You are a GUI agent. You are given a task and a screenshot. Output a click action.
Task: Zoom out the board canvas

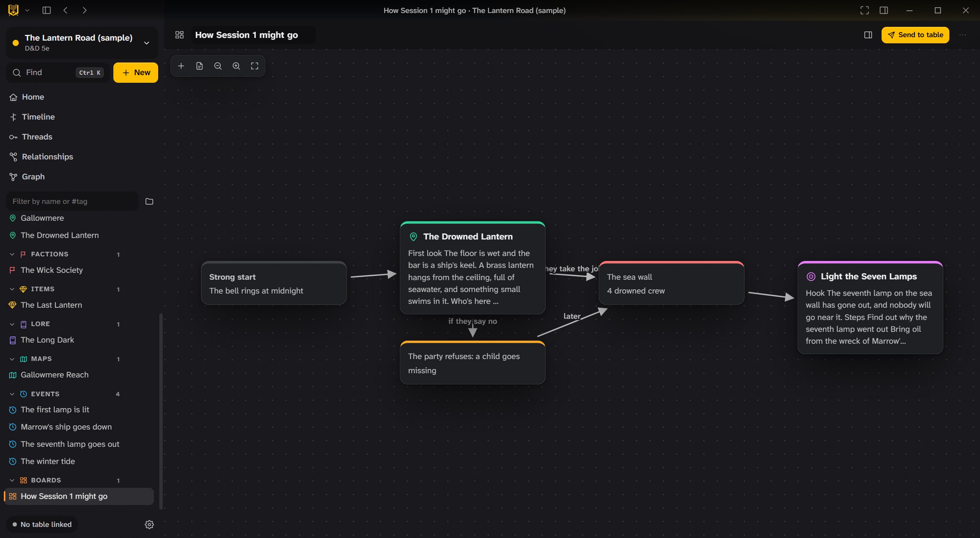[218, 66]
